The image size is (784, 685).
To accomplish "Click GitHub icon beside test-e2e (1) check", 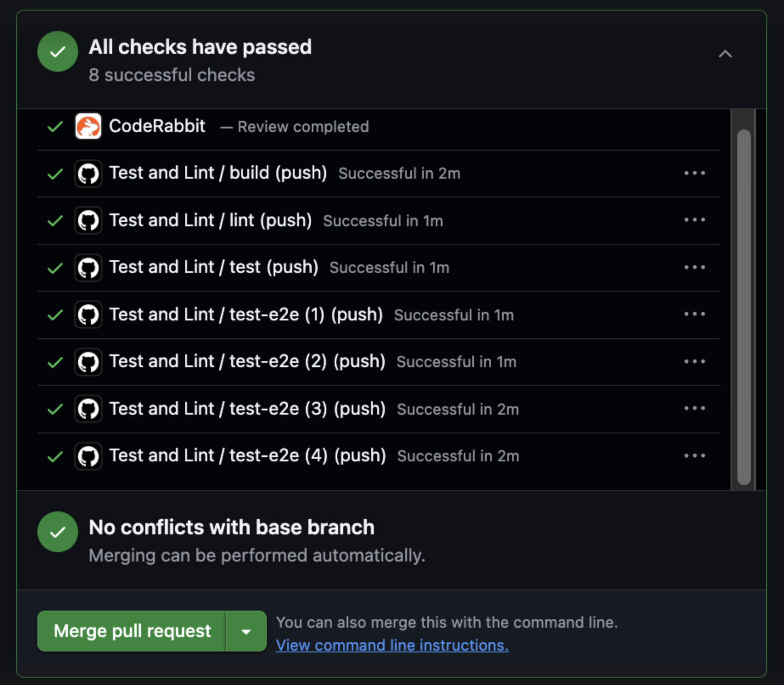I will (88, 314).
